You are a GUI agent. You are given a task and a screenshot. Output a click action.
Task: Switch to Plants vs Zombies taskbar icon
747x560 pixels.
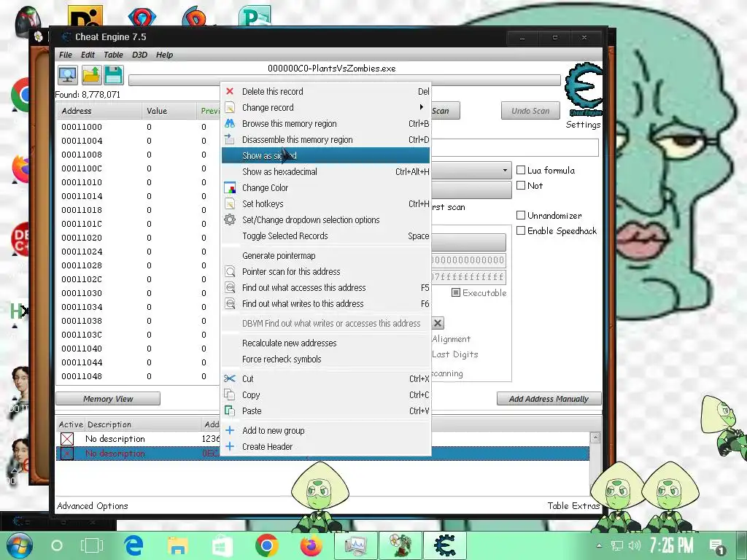point(400,545)
